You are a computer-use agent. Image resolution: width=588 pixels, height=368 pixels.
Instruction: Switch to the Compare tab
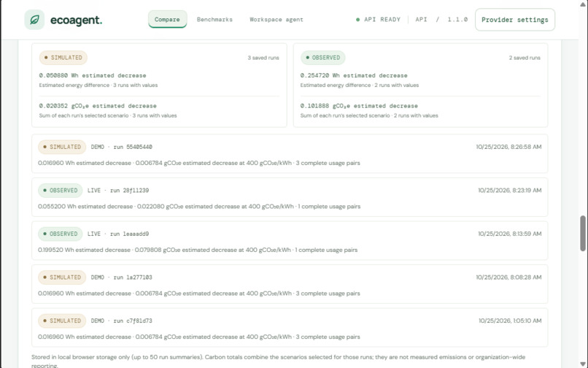pos(167,19)
